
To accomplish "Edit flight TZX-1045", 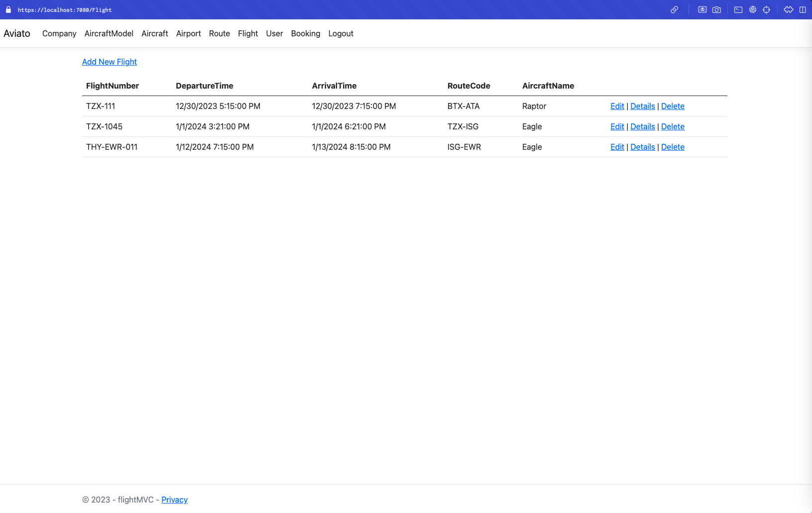I will [617, 126].
